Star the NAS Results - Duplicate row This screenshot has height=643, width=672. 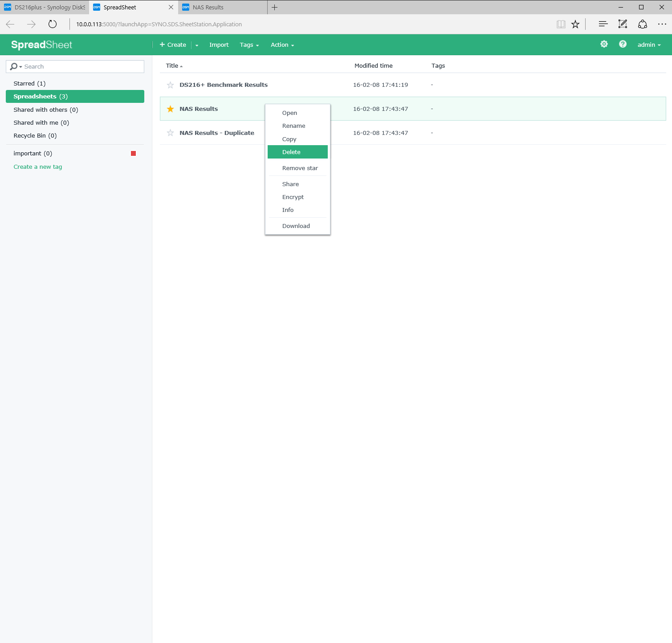click(x=170, y=133)
